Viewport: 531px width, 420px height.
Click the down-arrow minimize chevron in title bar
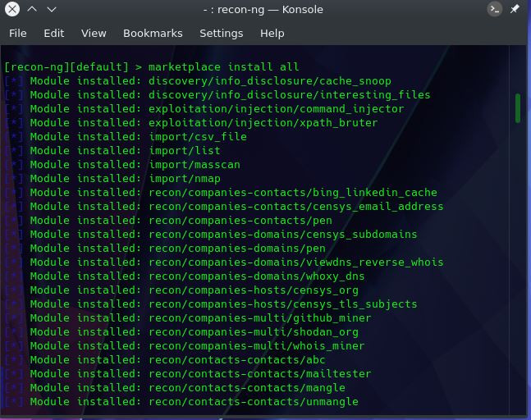point(52,9)
